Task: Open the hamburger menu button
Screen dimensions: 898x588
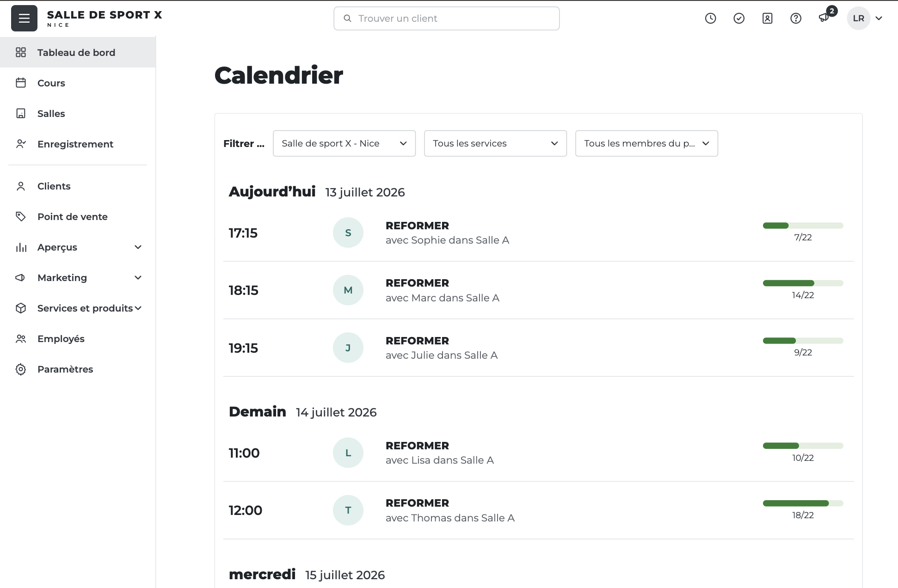Action: 24,18
